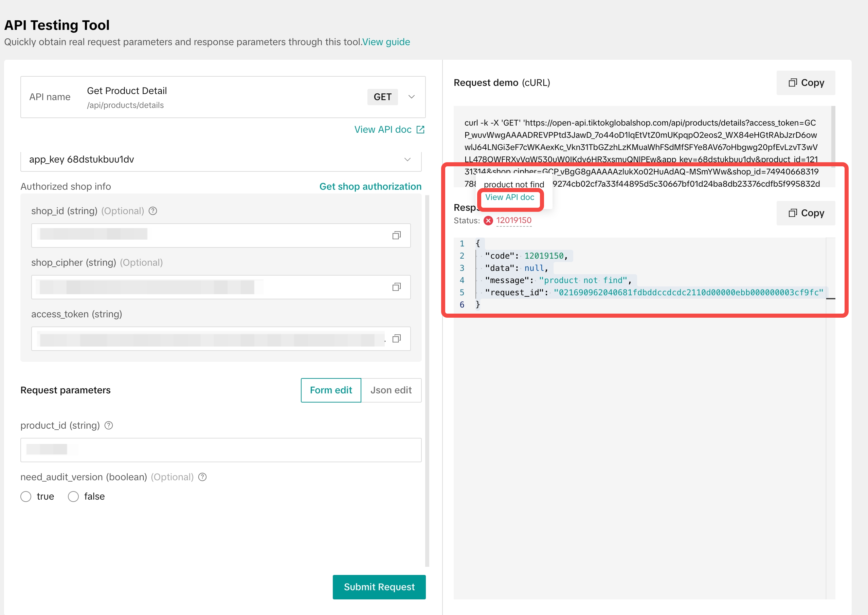Open help tooltip next to shop_id
868x615 pixels.
point(153,211)
